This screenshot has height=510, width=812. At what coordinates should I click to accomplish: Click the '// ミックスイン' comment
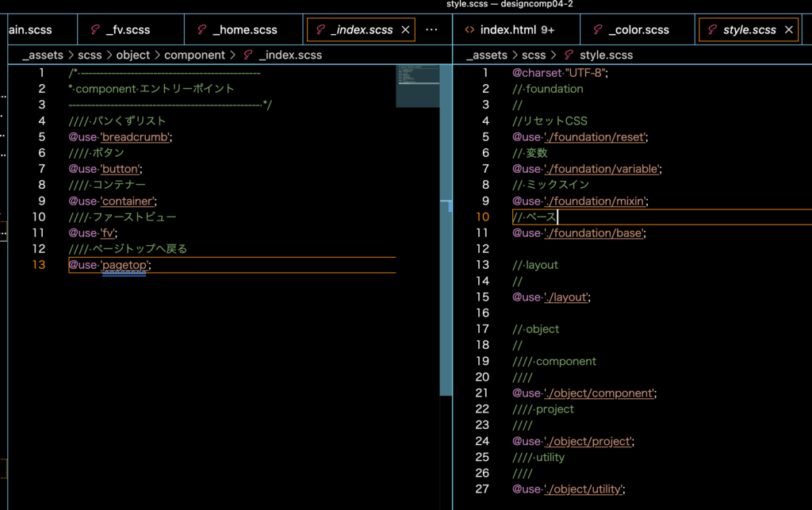tap(550, 185)
